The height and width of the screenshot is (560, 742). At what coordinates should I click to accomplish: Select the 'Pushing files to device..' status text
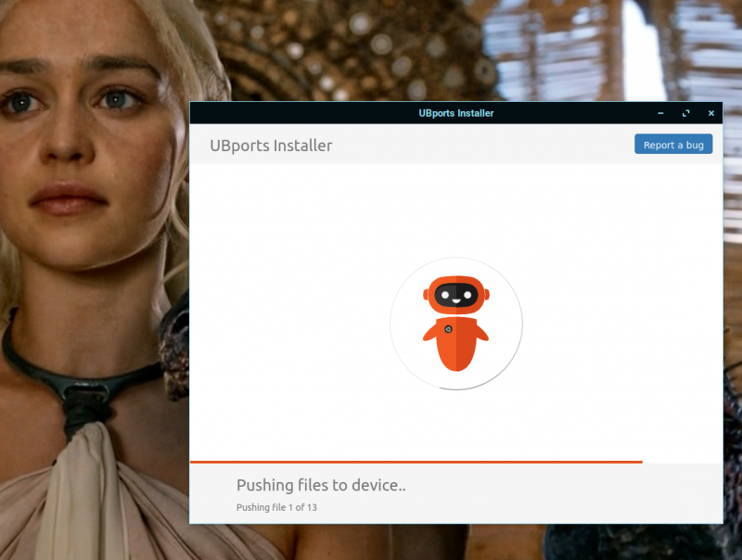click(321, 485)
